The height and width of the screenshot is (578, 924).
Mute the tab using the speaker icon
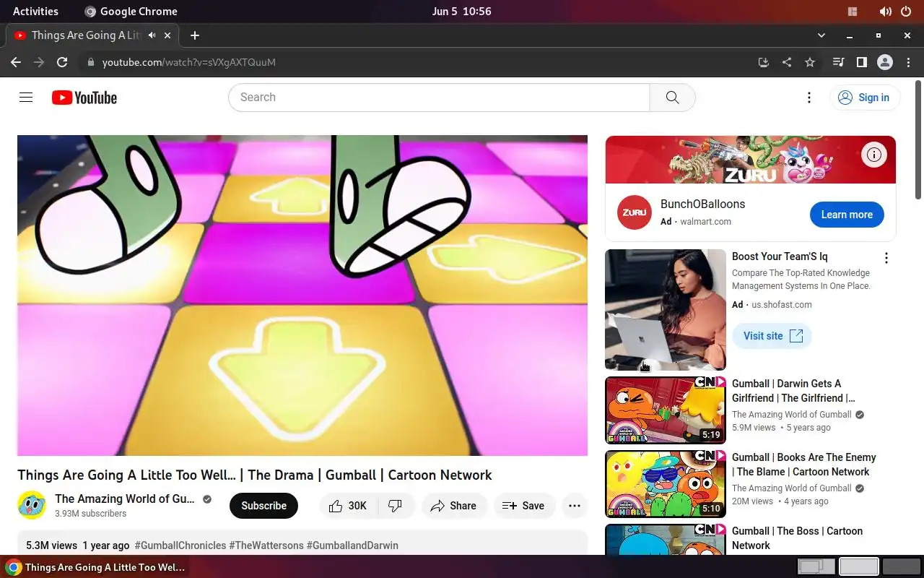point(152,35)
